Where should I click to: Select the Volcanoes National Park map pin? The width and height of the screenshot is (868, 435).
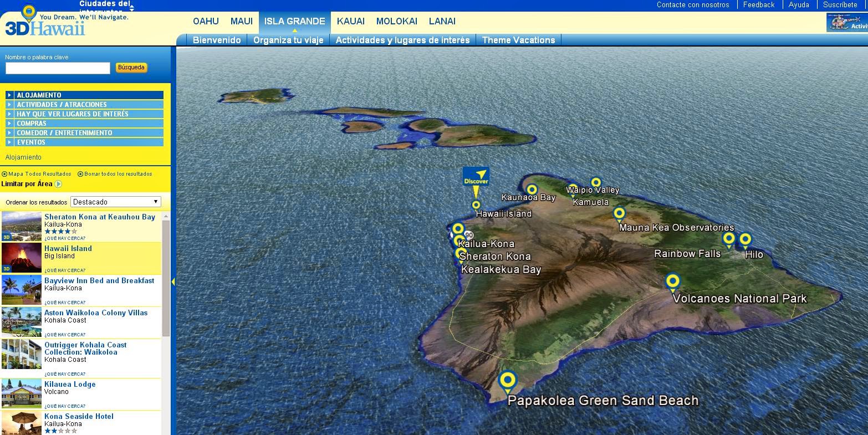[672, 280]
